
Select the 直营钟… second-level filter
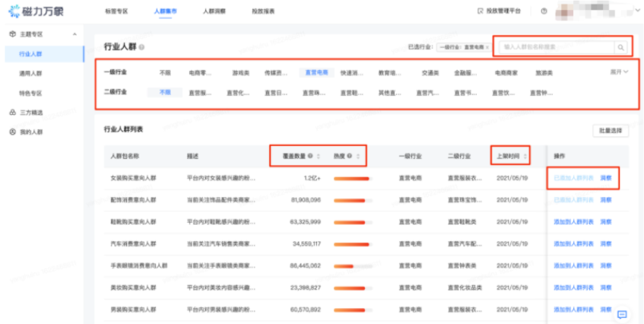[541, 93]
